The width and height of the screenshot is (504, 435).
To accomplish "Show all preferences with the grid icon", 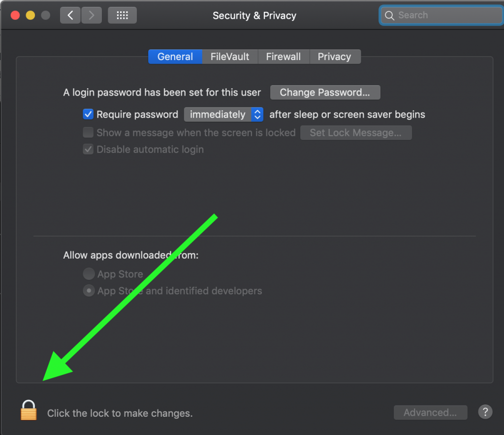I will [x=122, y=15].
